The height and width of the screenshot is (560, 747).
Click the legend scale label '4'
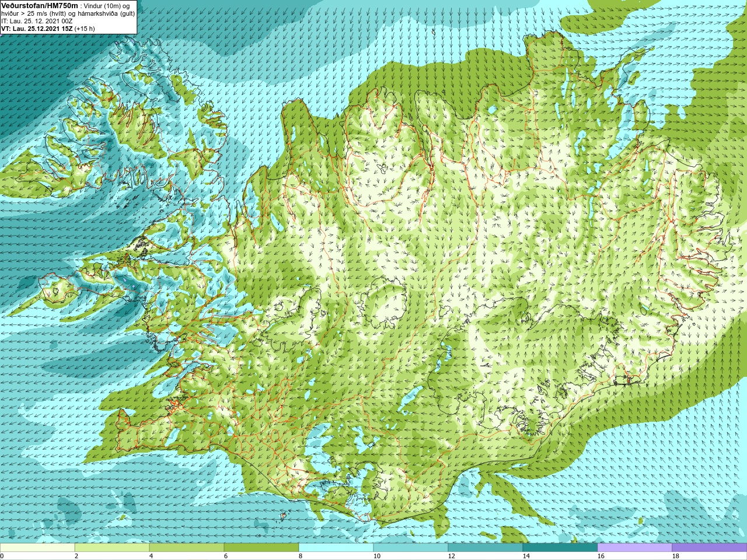tap(151, 556)
